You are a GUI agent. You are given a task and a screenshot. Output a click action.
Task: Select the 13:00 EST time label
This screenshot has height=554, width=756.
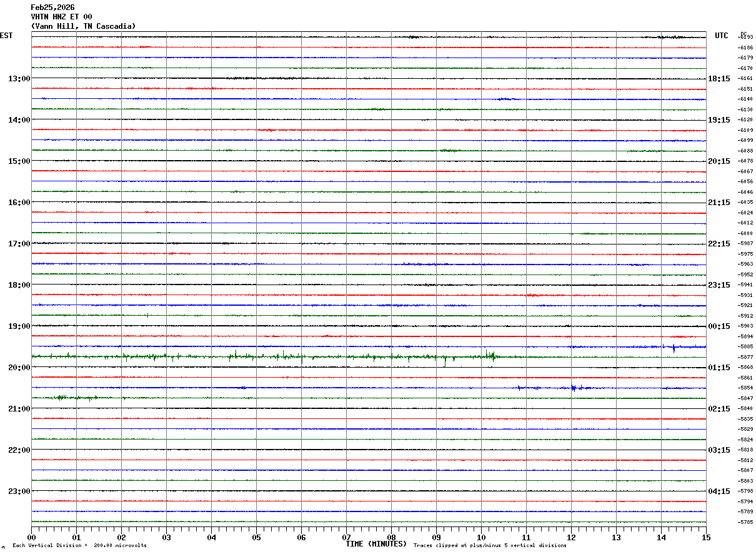coord(19,79)
